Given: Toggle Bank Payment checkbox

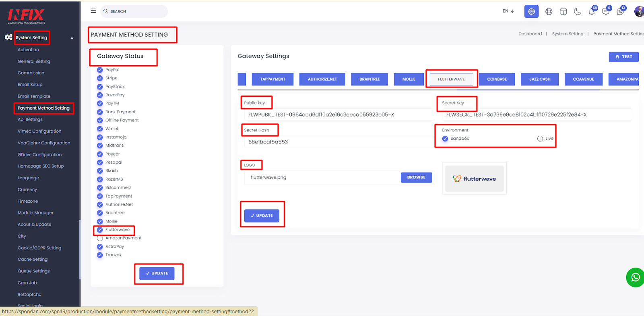Looking at the screenshot, I should click(100, 112).
